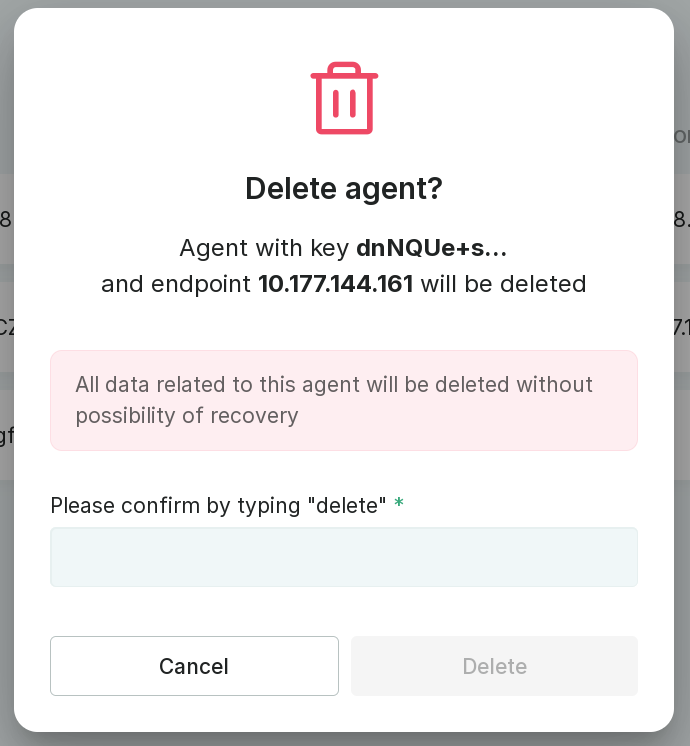Click the pink data deletion warning box
The image size is (690, 746).
click(x=344, y=400)
